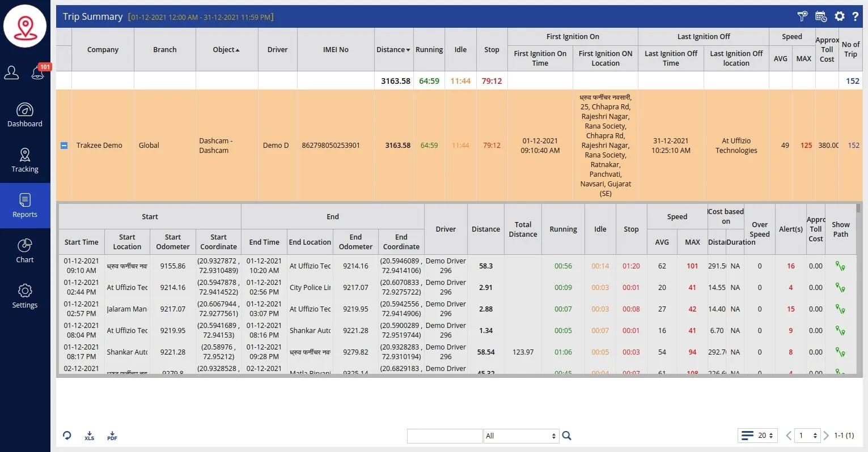Open the 'All' search column dropdown

(x=521, y=436)
